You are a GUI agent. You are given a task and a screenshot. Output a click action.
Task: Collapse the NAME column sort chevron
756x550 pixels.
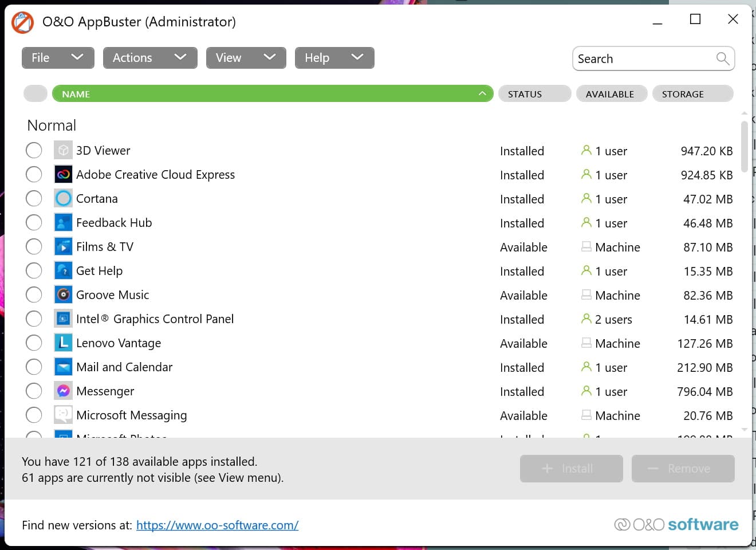tap(483, 93)
